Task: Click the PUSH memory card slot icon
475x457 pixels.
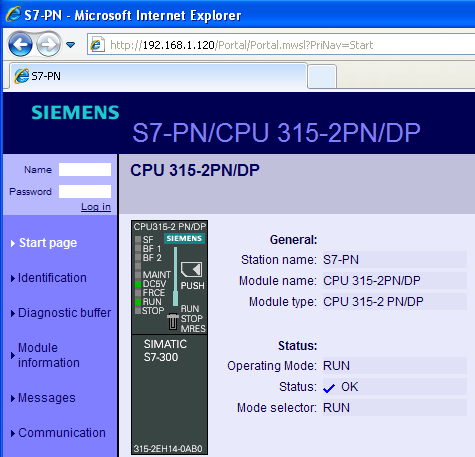Action: click(x=191, y=269)
